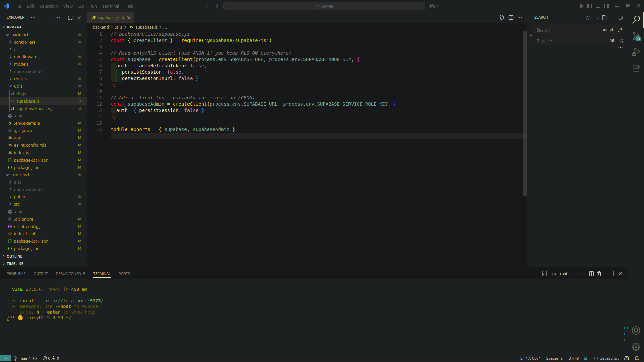
Task: Go back using the title bar arrow
Action: tap(207, 6)
